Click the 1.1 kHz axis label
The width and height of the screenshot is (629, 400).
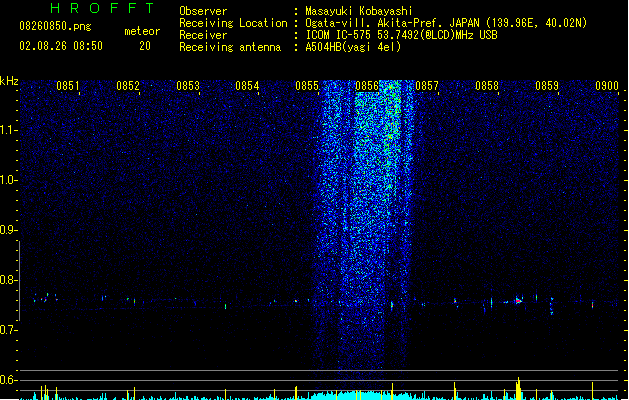(x=8, y=130)
